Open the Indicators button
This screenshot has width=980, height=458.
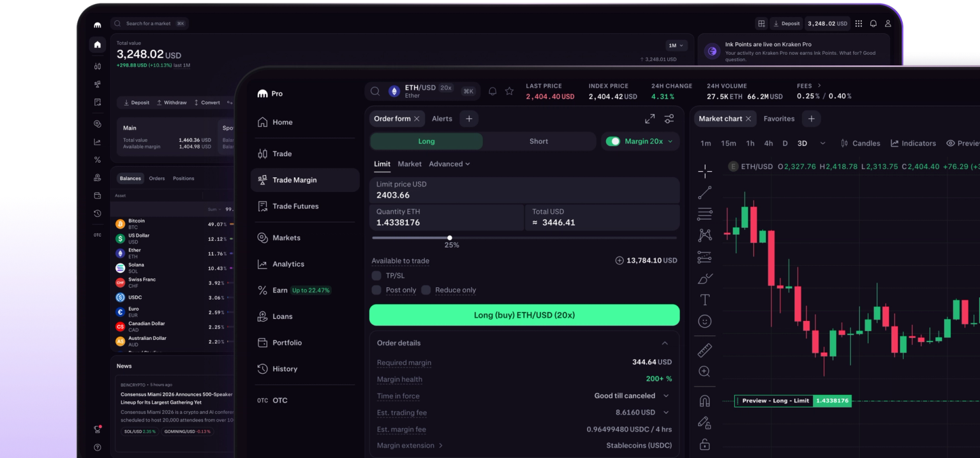912,144
